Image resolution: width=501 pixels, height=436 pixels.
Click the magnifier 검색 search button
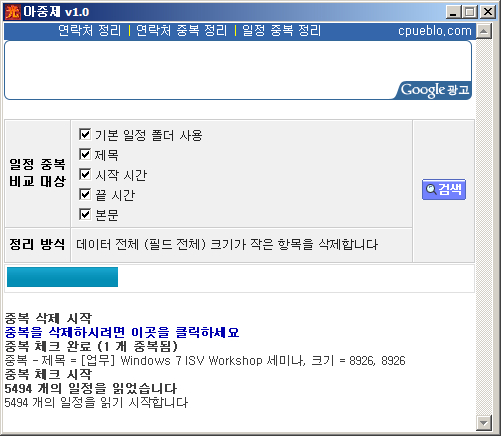tap(444, 189)
